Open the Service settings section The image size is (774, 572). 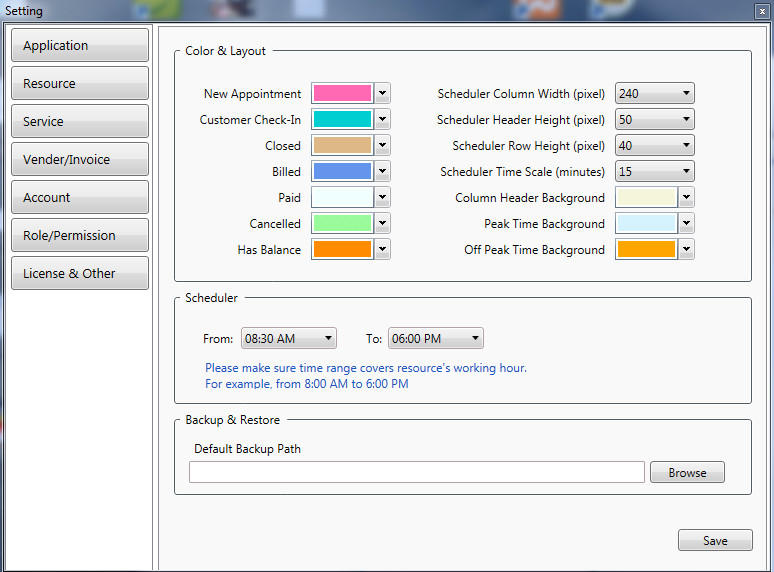pyautogui.click(x=80, y=121)
